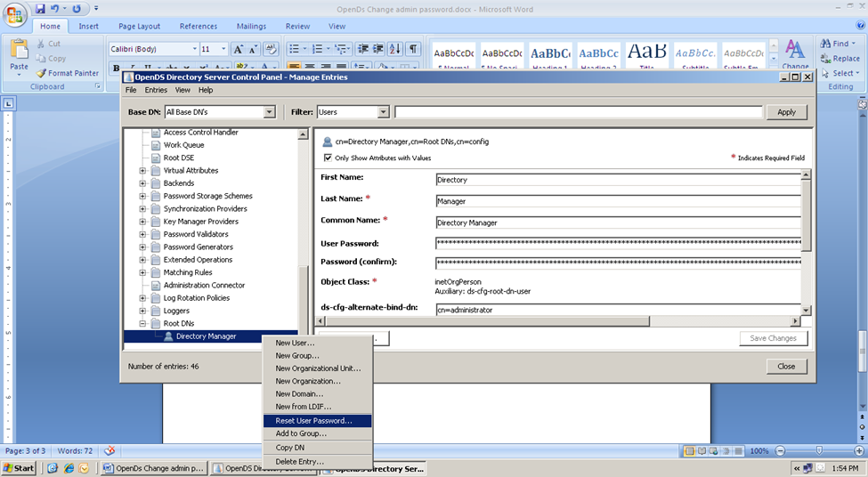Apply a numbered list

[x=320, y=49]
